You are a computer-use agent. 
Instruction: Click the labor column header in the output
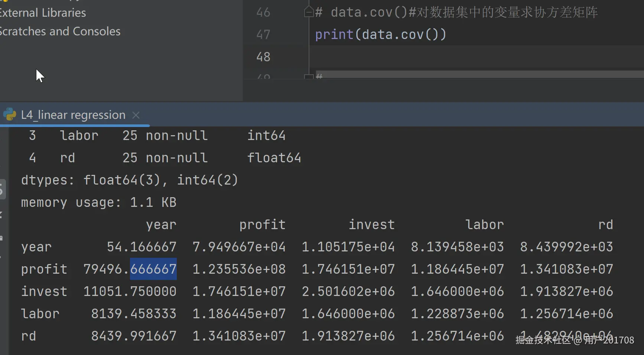484,225
